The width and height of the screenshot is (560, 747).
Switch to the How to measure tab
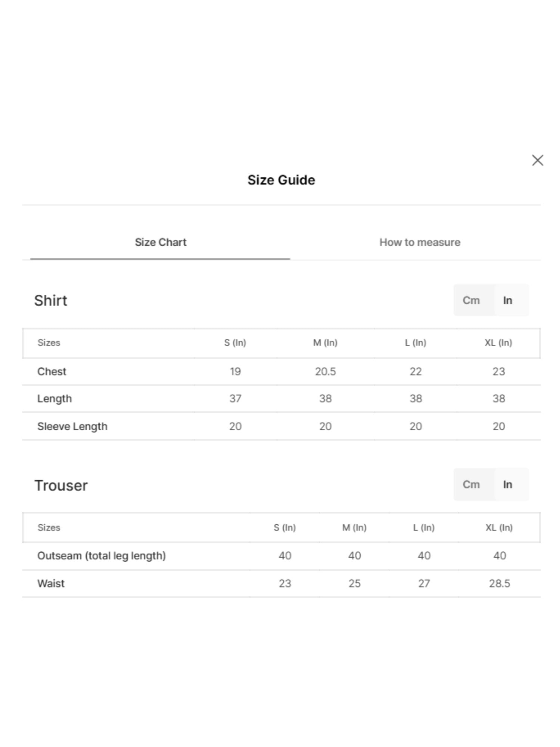click(420, 242)
